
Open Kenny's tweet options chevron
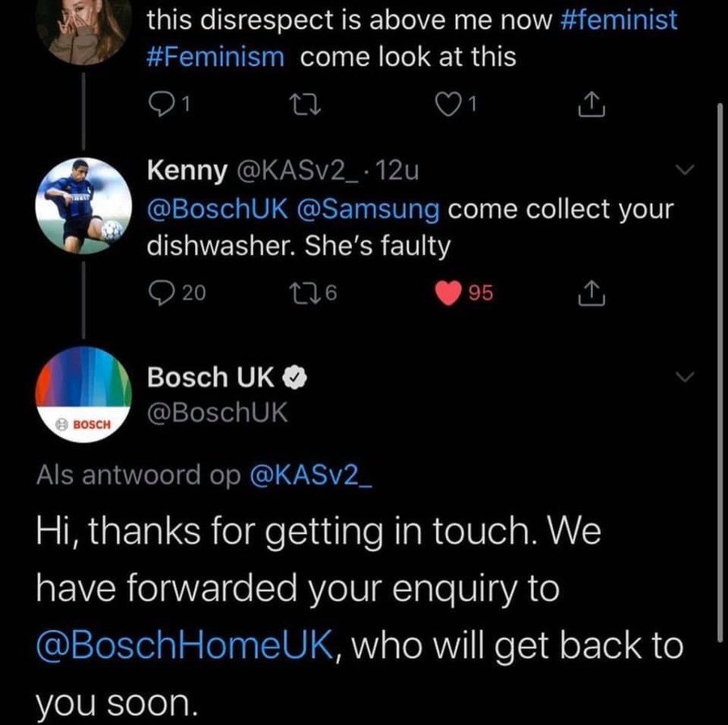(684, 171)
